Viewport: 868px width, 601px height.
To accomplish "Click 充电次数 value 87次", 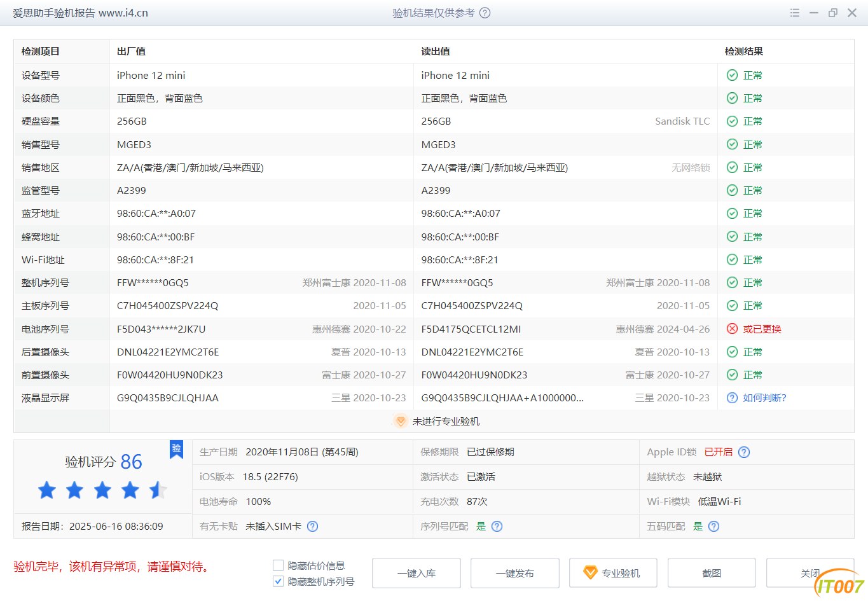I will click(477, 501).
